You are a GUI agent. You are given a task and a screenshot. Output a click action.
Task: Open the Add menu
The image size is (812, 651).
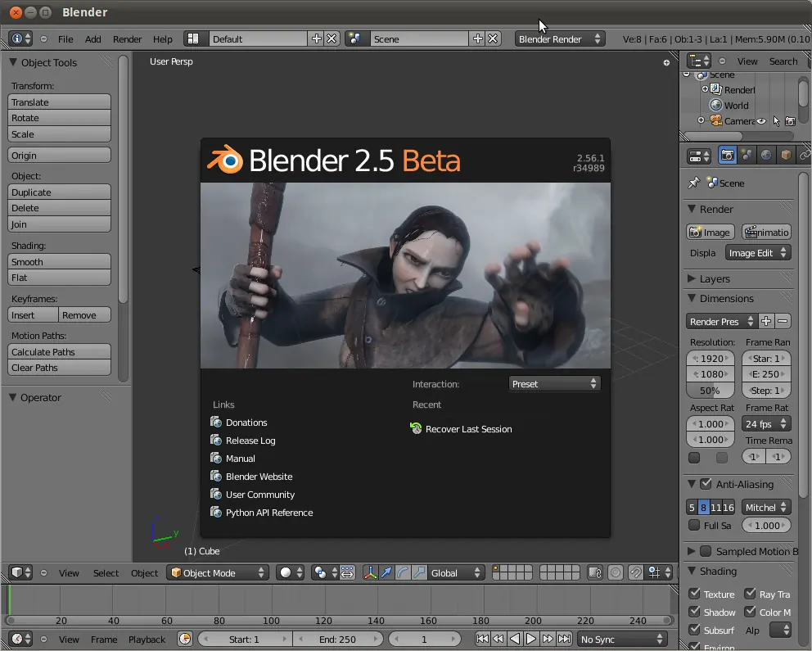point(93,39)
